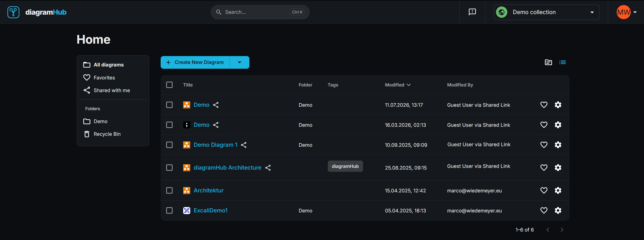The height and width of the screenshot is (240, 644).
Task: Check the box for Demo modified 11.07.2026
Action: [x=169, y=105]
